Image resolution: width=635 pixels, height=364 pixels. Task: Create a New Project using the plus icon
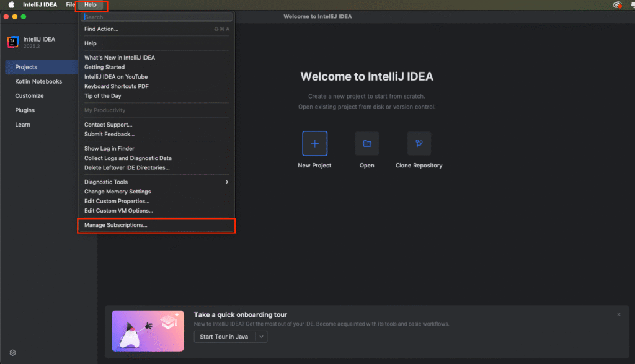tap(314, 143)
